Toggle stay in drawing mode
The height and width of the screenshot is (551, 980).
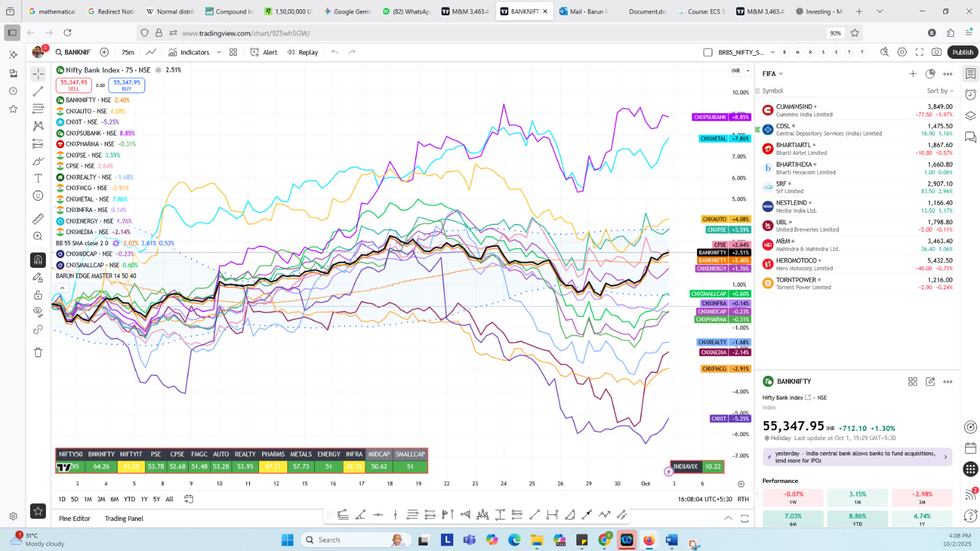coord(38,278)
